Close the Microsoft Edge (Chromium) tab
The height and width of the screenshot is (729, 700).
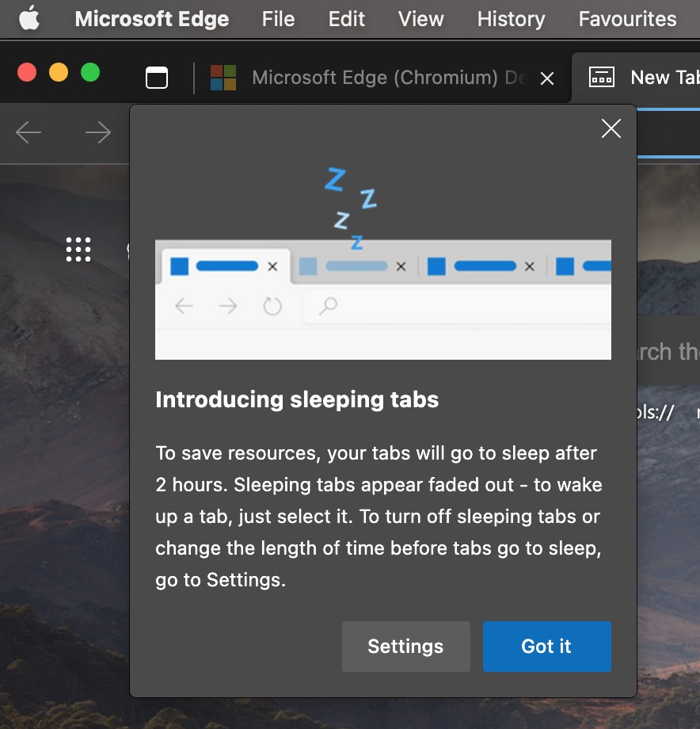(x=547, y=78)
